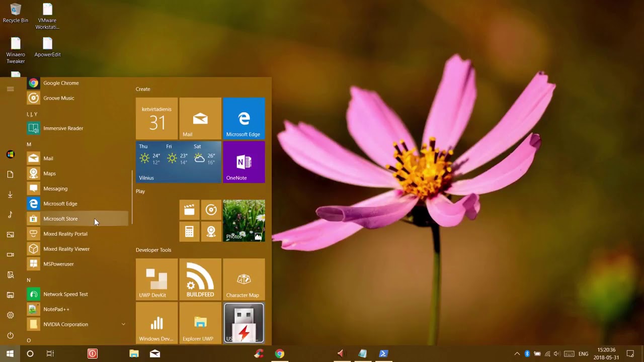Viewport: 644px width, 362px height.
Task: Click the Start button on taskbar
Action: point(10,354)
